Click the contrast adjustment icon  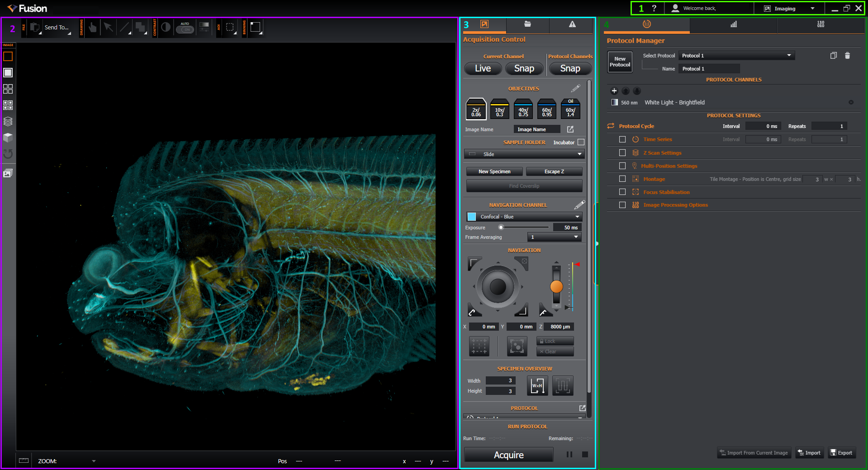(166, 28)
